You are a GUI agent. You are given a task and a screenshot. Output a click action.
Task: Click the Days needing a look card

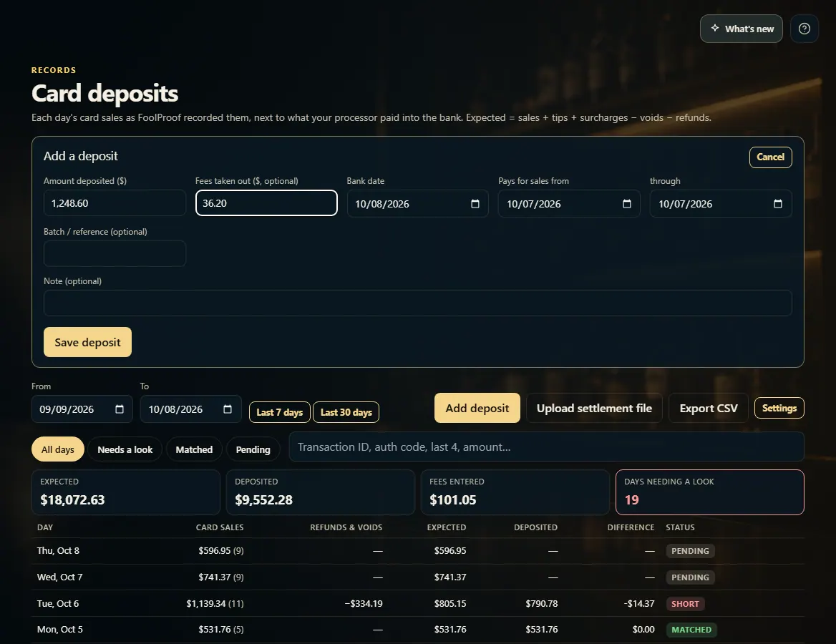tap(709, 492)
